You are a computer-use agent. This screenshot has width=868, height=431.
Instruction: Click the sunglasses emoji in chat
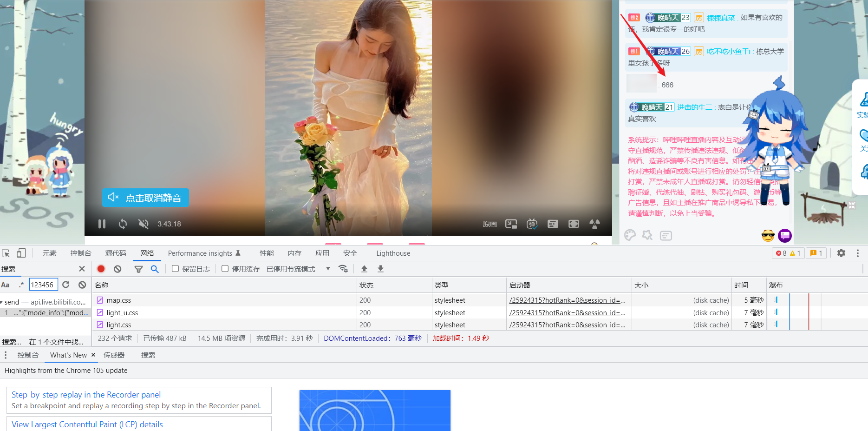pos(768,236)
